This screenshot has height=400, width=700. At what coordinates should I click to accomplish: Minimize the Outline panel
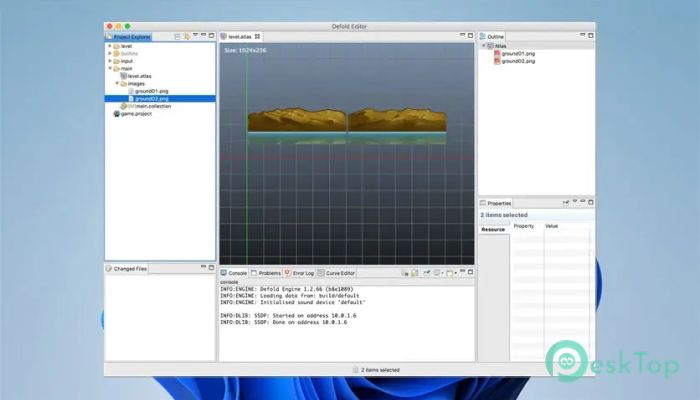click(x=583, y=35)
